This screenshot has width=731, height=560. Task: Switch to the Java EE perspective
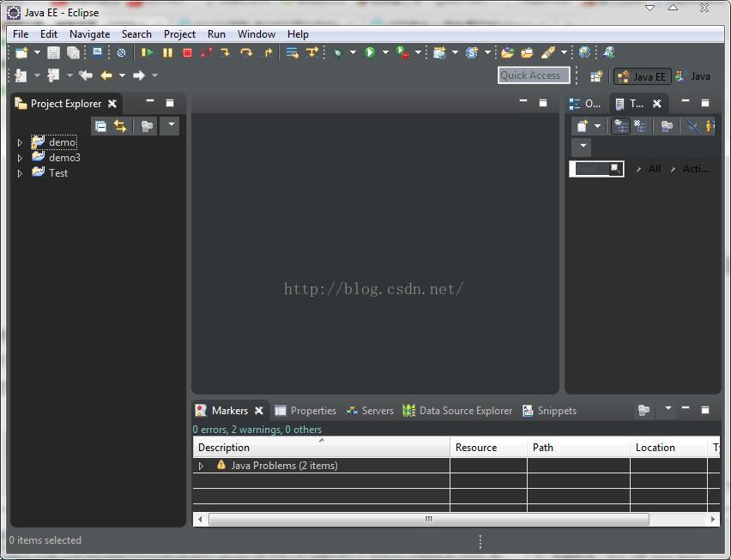pos(643,76)
